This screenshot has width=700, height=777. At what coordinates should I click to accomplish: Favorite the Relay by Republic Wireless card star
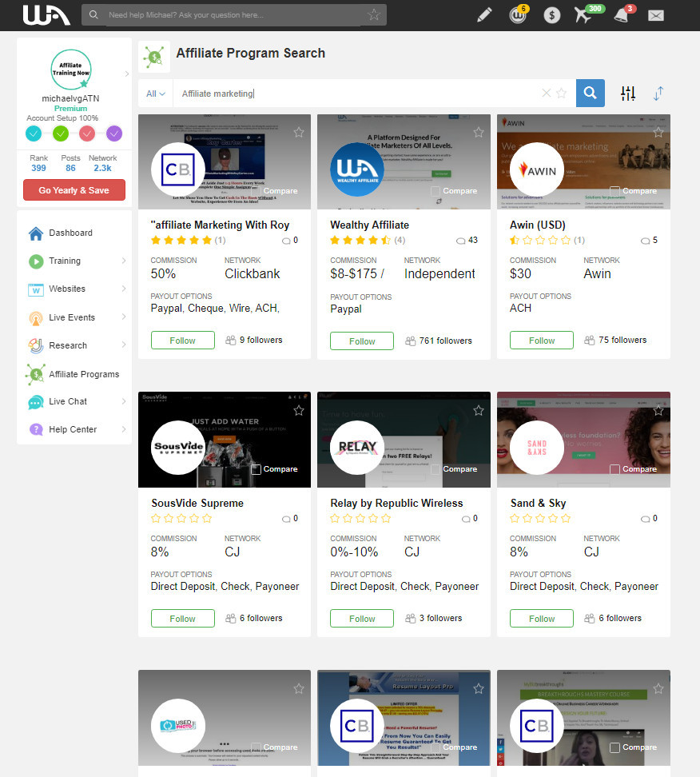(x=479, y=410)
